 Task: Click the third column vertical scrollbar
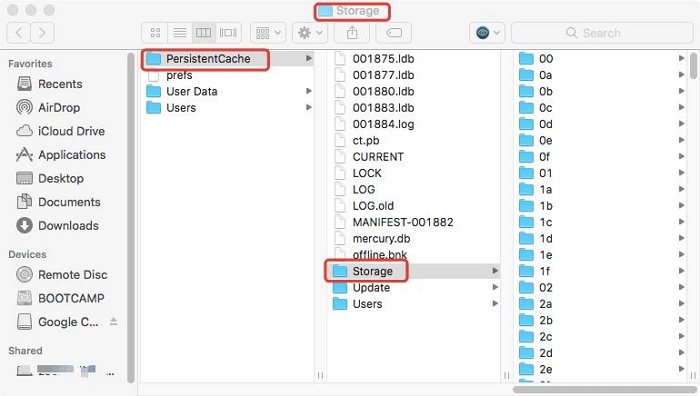693,65
